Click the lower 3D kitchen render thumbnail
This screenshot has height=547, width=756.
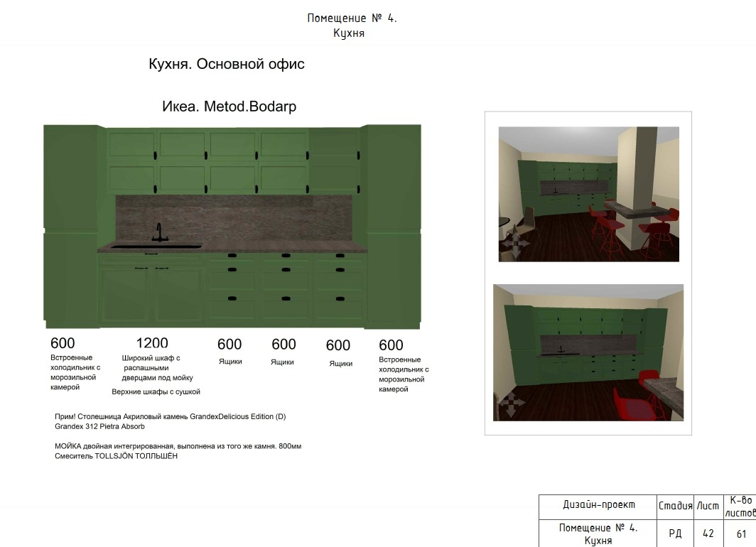pos(588,353)
